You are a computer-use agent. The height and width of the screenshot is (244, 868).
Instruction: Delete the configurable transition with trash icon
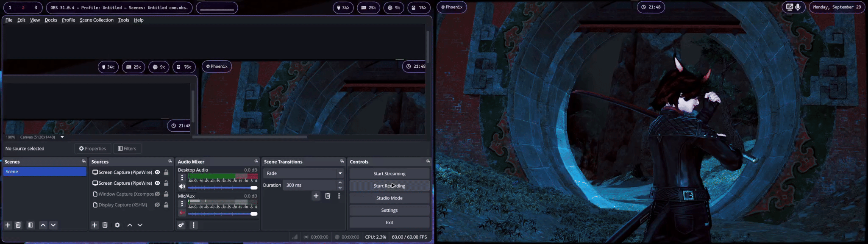coord(328,196)
